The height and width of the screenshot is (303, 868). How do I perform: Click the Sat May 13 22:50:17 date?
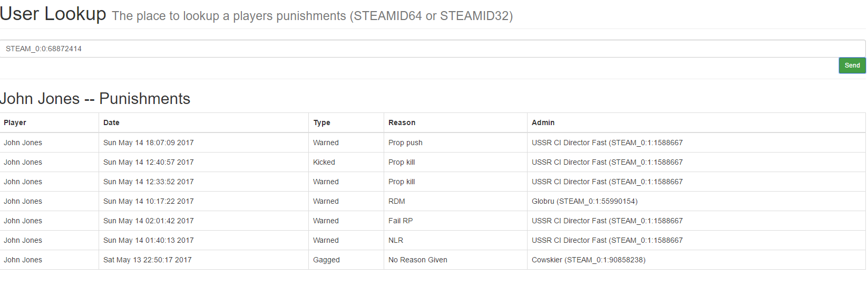(x=148, y=260)
